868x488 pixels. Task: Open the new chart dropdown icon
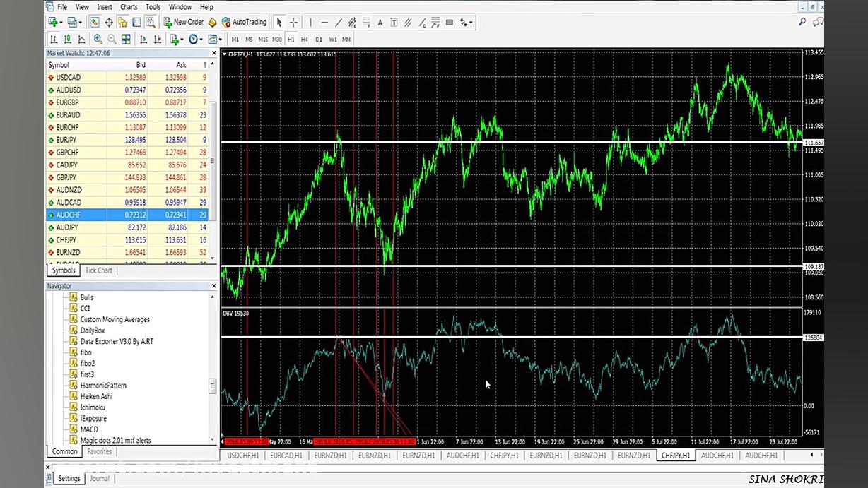[x=55, y=23]
